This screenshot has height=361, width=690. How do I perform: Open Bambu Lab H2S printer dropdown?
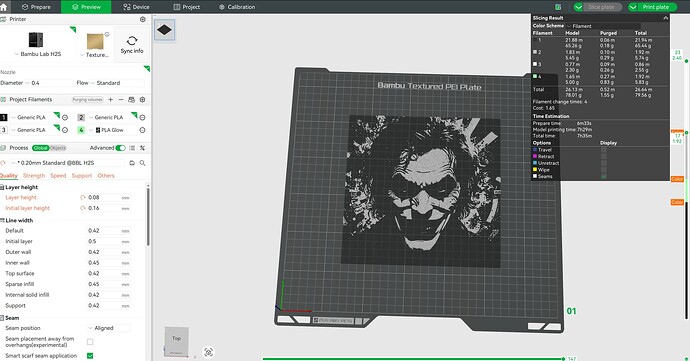click(37, 54)
